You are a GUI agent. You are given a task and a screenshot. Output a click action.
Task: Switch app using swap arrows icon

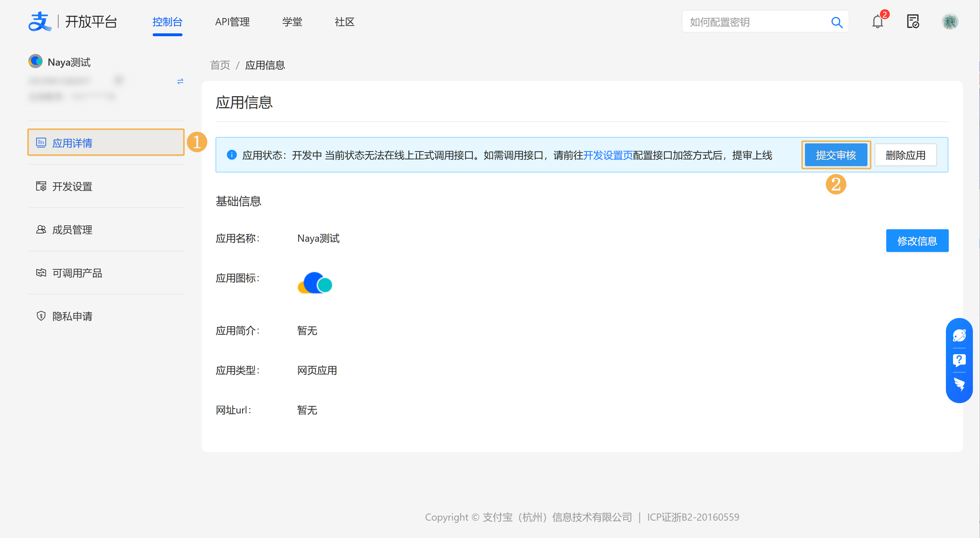[180, 81]
